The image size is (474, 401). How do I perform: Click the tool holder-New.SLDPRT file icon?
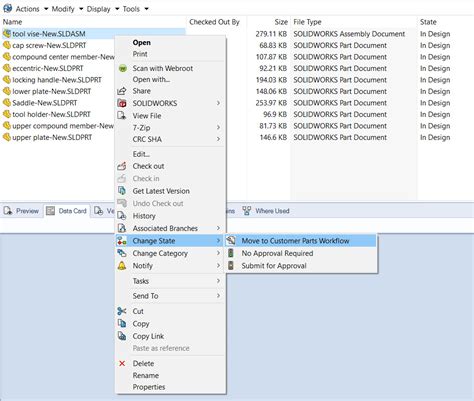tap(7, 114)
